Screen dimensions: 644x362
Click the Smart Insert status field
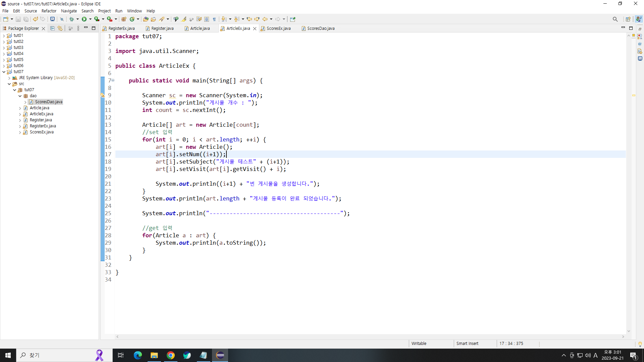point(467,343)
